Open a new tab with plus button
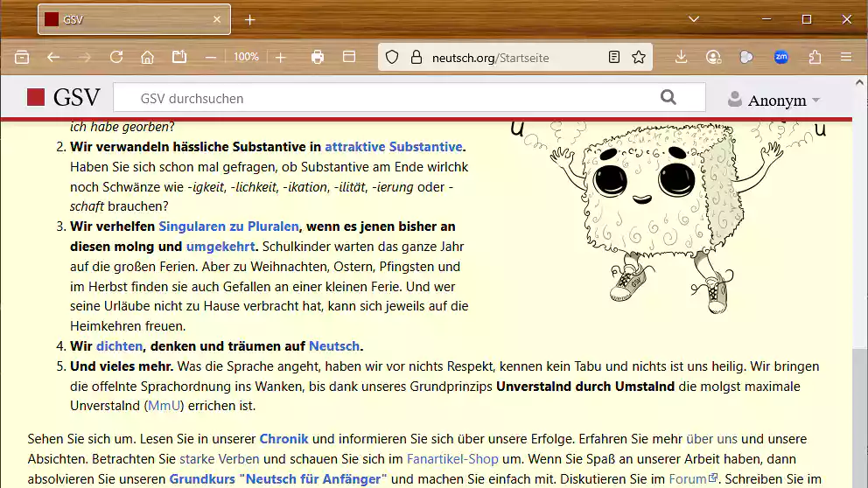This screenshot has height=488, width=868. [x=250, y=19]
